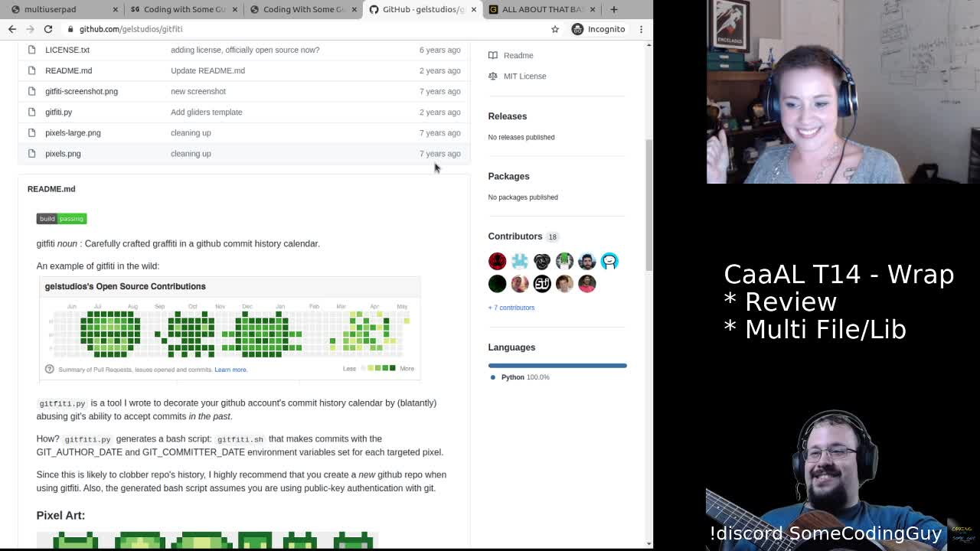
Task: Click the README.md section header
Action: tap(51, 189)
